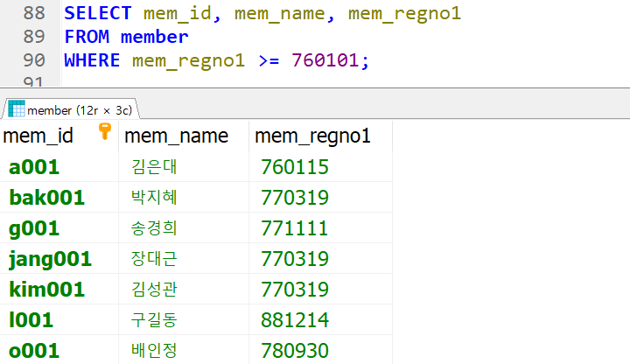Click mem_regno1 in the SELECT line
Viewport: 630px width, 364px height.
(x=404, y=13)
